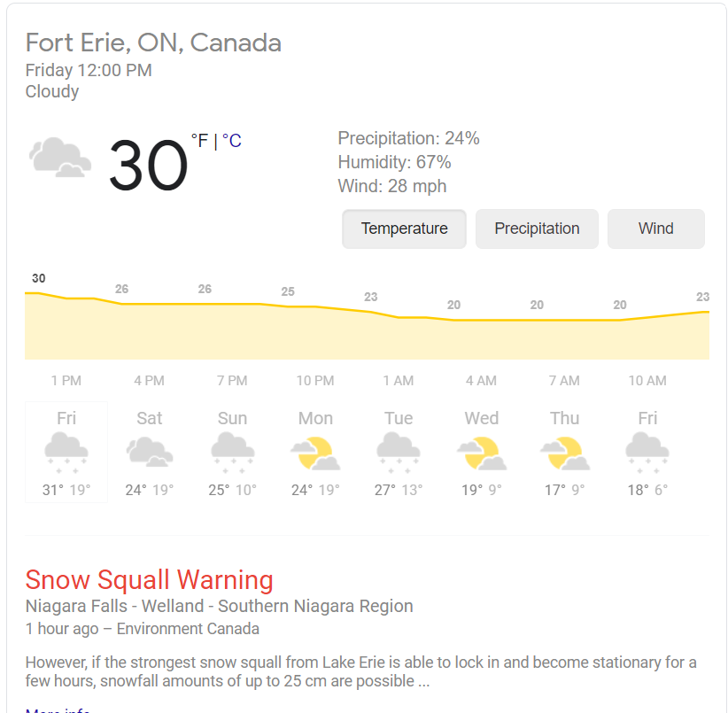Open the Precipitation graph tab
The height and width of the screenshot is (713, 728).
pos(537,229)
